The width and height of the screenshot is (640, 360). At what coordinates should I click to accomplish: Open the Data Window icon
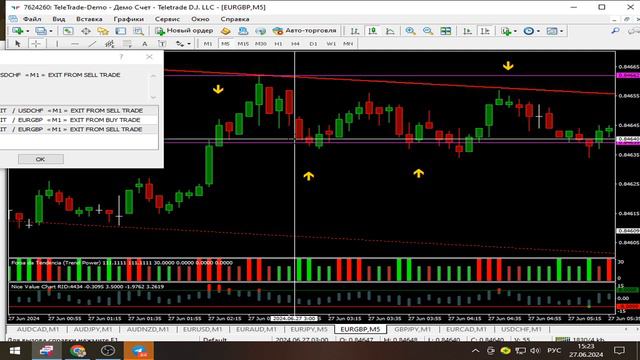click(x=86, y=31)
